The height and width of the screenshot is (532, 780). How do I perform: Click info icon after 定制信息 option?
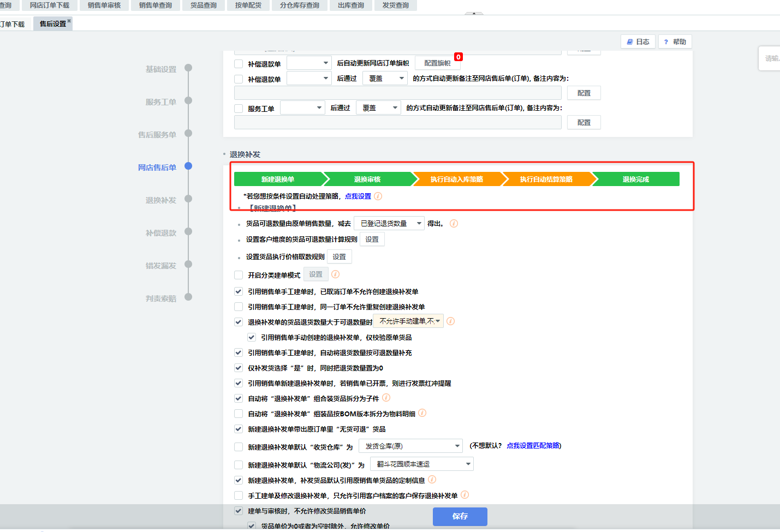tap(432, 480)
